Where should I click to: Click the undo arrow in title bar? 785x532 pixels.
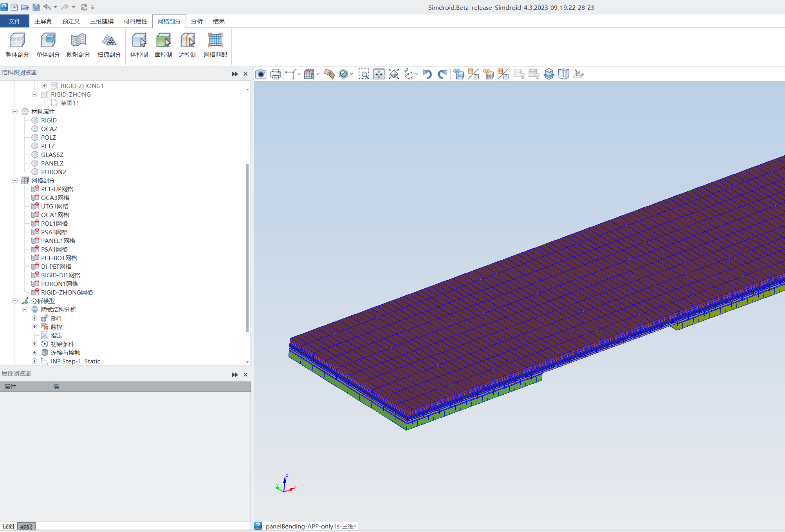pyautogui.click(x=47, y=7)
